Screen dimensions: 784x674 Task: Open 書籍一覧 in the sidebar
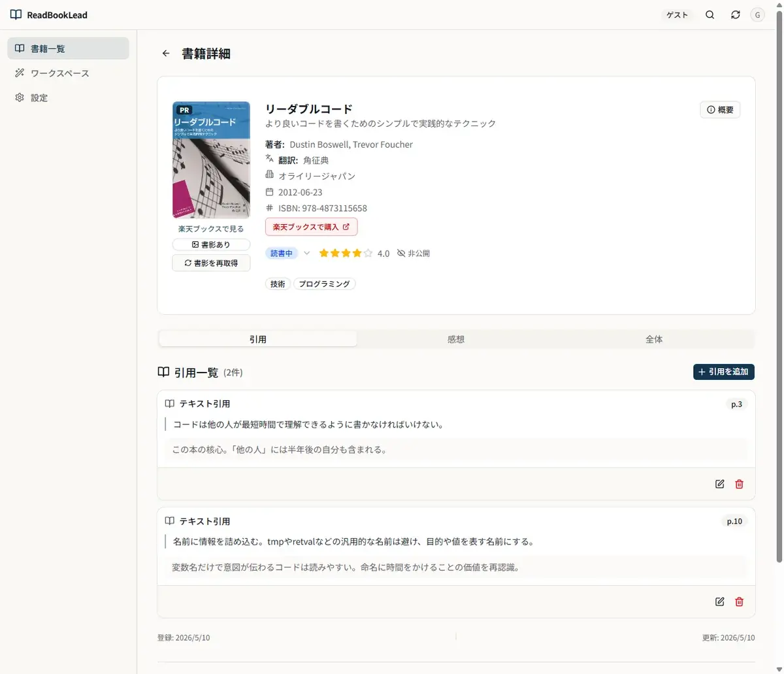click(x=68, y=48)
